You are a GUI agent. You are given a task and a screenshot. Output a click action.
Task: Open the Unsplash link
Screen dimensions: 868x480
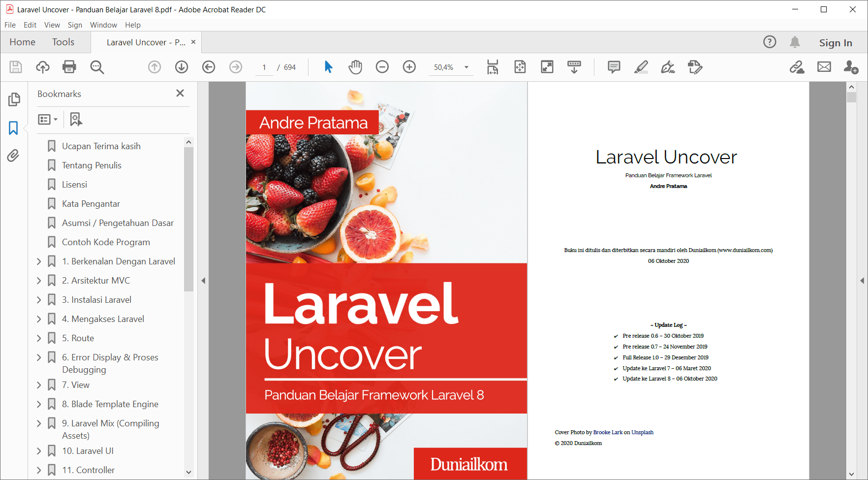click(642, 432)
